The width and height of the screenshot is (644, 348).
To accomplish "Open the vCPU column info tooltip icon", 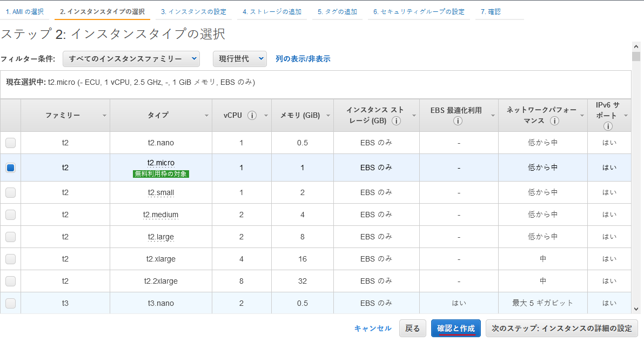I will (x=252, y=115).
